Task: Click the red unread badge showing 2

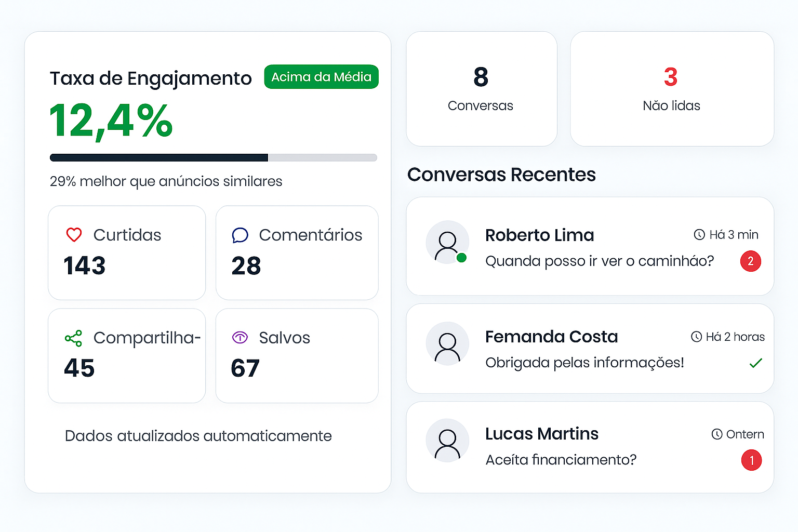Action: (x=751, y=261)
